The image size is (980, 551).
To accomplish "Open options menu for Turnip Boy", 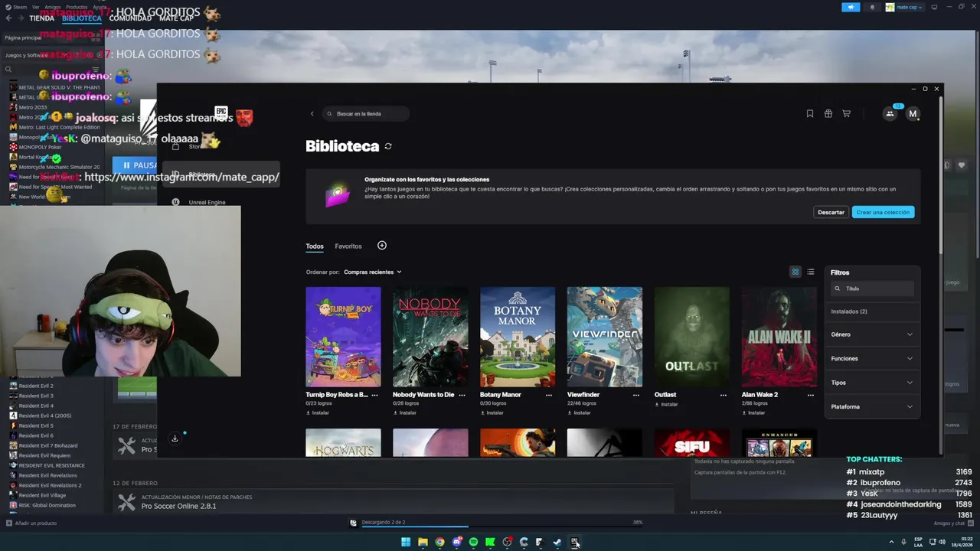I will click(x=374, y=395).
